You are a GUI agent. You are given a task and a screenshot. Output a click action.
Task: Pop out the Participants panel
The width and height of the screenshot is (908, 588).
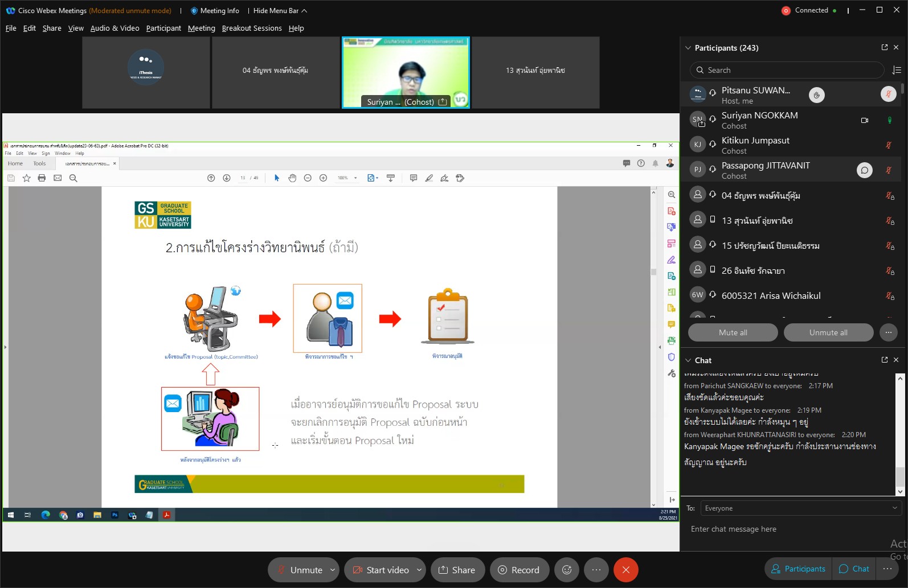coord(885,48)
